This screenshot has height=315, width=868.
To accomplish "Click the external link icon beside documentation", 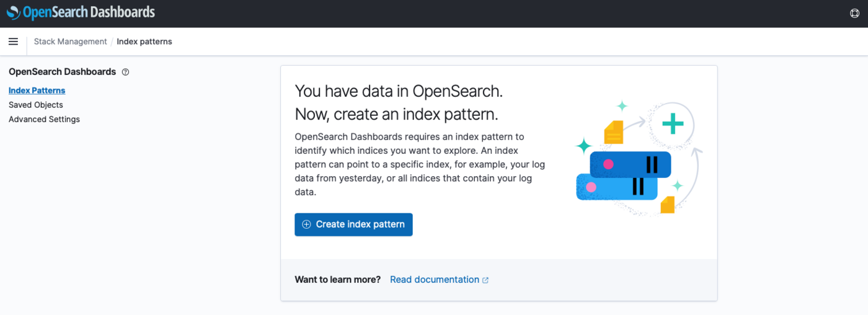I will point(485,280).
